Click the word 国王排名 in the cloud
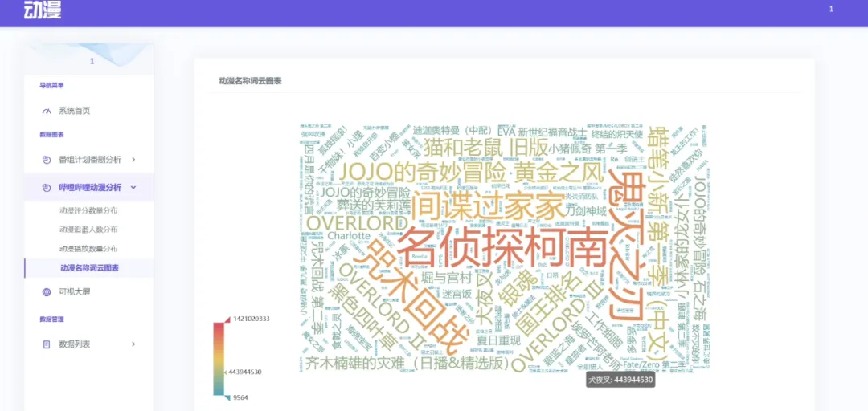The image size is (868, 411). [x=549, y=303]
